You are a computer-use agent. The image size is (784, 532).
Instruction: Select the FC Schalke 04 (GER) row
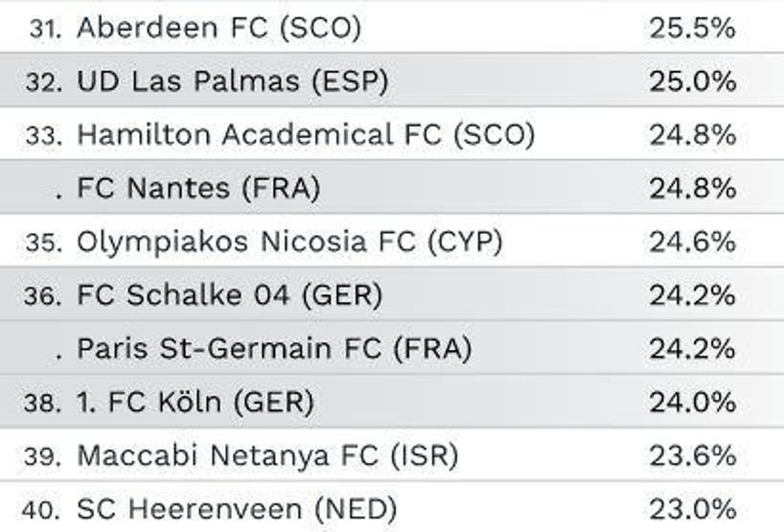tap(392, 294)
